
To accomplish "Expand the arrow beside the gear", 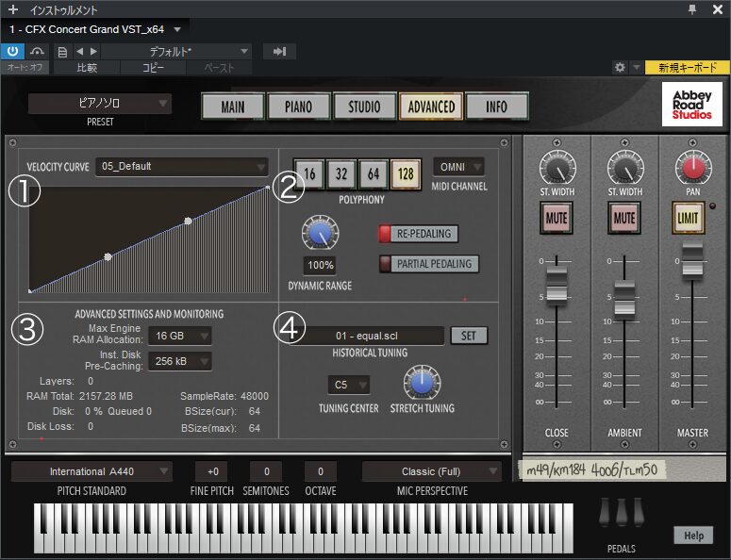I will pyautogui.click(x=637, y=68).
